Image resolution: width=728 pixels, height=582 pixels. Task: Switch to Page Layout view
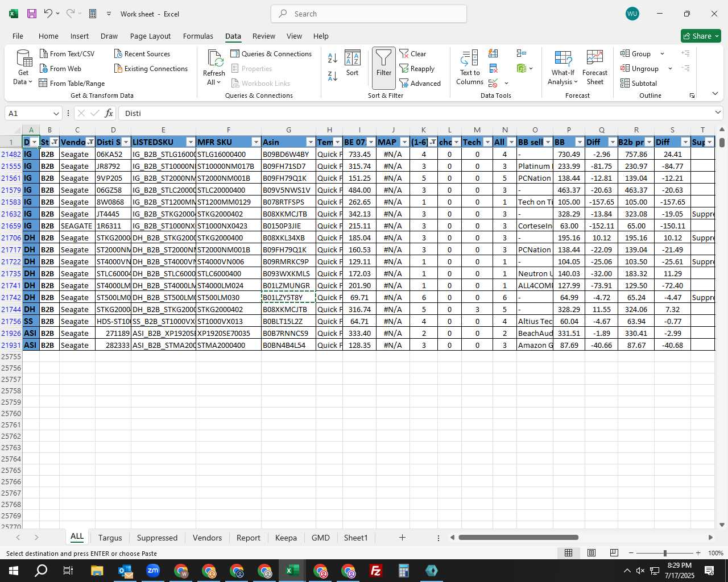[x=591, y=552]
